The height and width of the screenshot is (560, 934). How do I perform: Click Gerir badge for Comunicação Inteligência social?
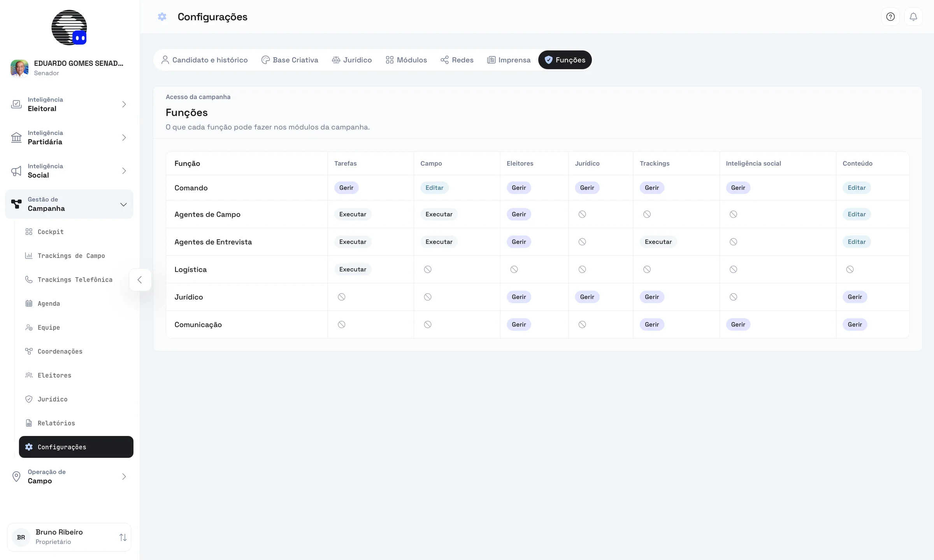738,324
